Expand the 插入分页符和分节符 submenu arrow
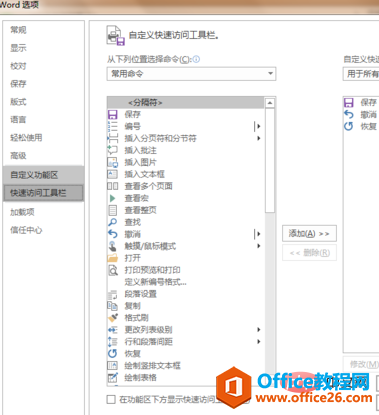Viewport: 379px width, 415px height. coord(259,138)
